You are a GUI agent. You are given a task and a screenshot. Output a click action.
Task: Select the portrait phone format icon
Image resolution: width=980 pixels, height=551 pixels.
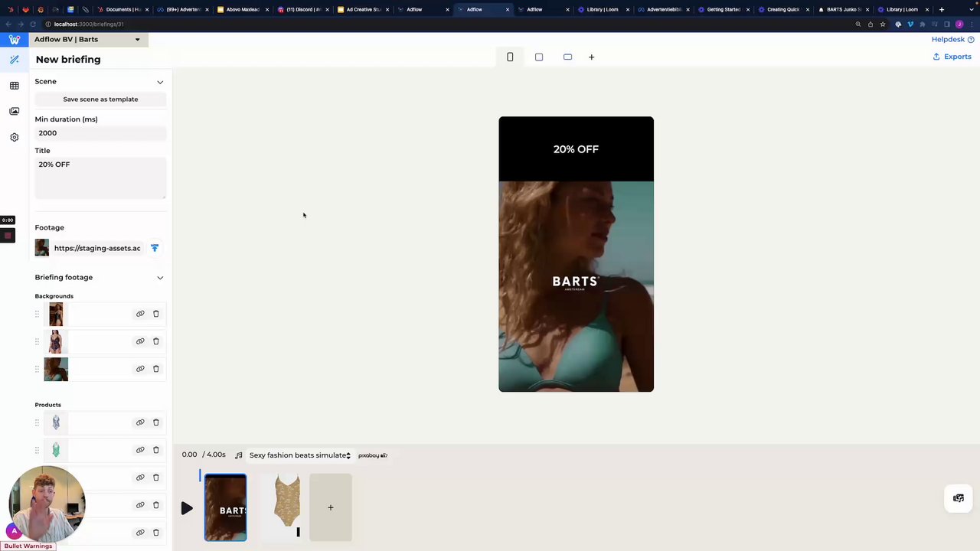coord(510,57)
